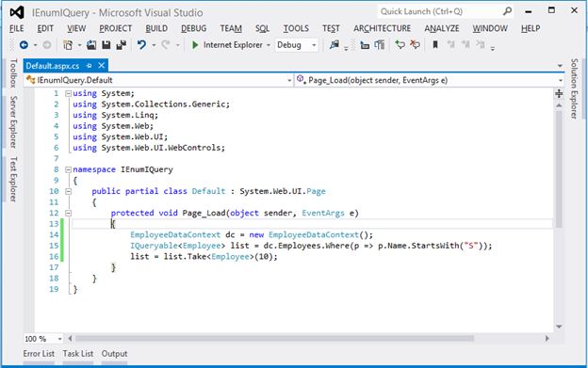Save the current file with Save icon
Screen dimensions: 588x368
(x=106, y=45)
